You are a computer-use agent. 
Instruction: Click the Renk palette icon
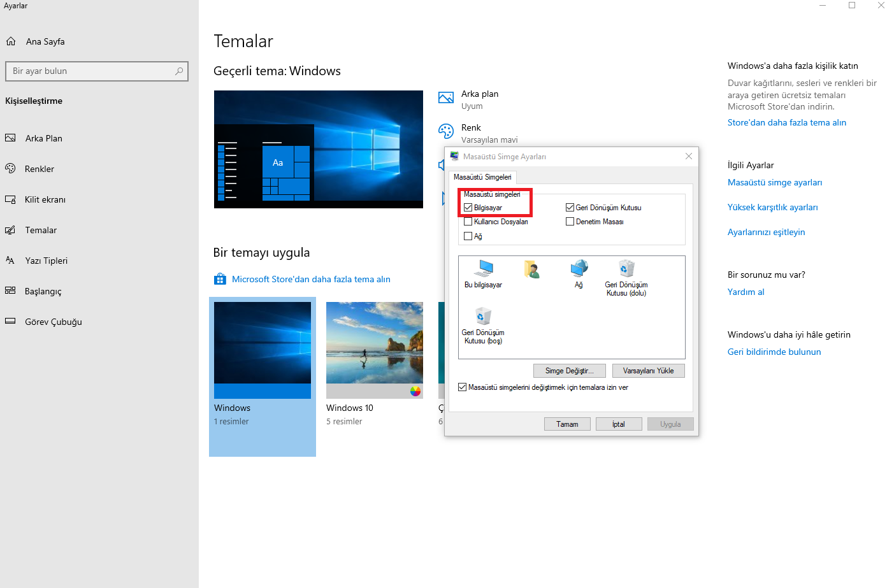[446, 131]
